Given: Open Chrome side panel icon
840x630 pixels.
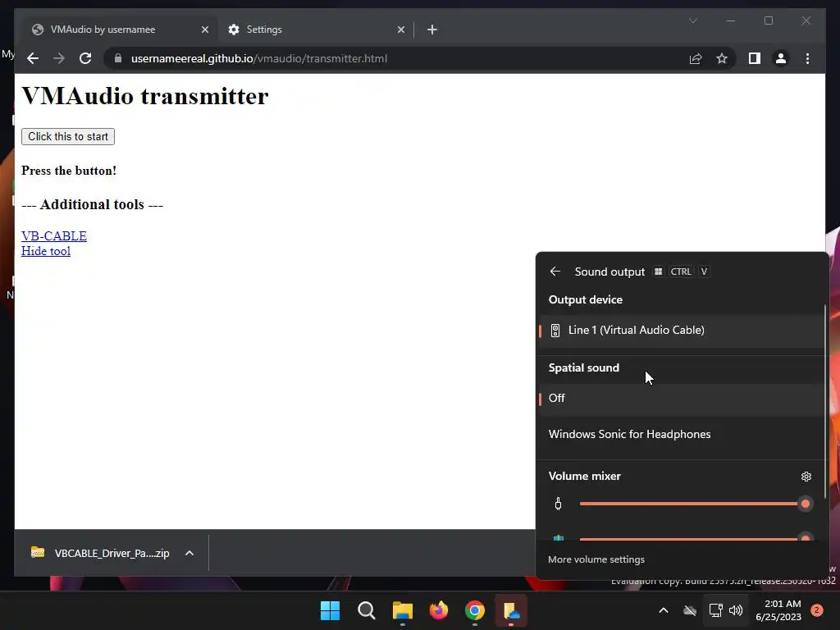Looking at the screenshot, I should coord(755,58).
